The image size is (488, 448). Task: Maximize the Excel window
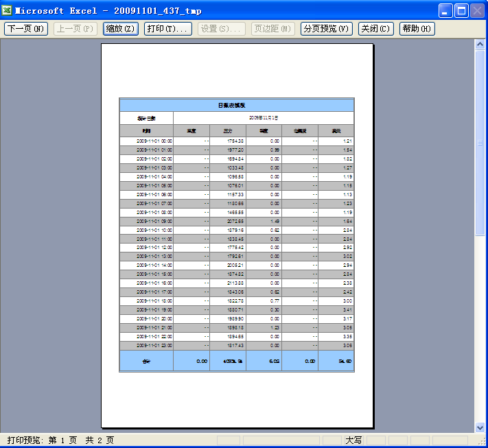click(x=461, y=11)
